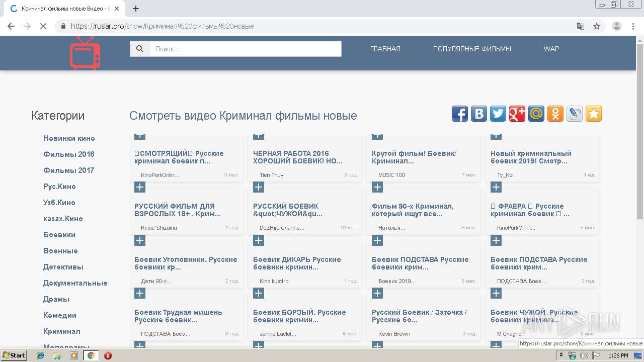The width and height of the screenshot is (644, 362).
Task: Open the file explorer taskbar icon
Action: (x=57, y=355)
